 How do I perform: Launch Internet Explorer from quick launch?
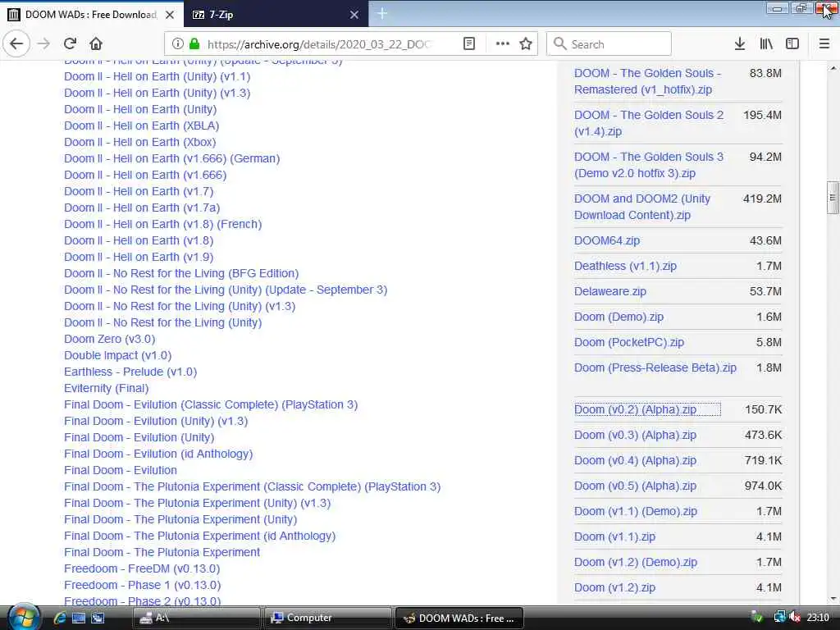point(59,619)
